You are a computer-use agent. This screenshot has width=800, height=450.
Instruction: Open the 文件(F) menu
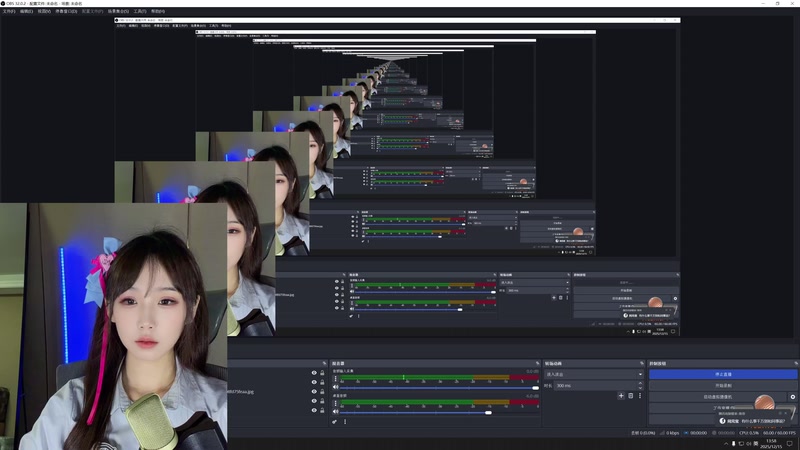[x=9, y=11]
